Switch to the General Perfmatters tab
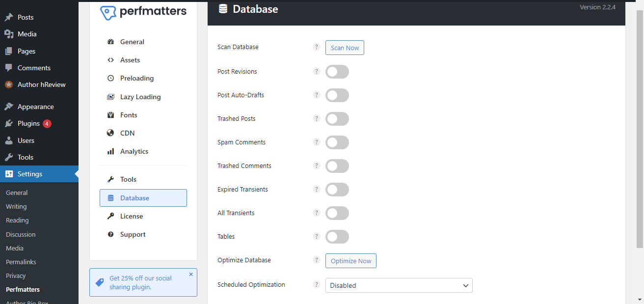Image resolution: width=644 pixels, height=304 pixels. coord(132,42)
